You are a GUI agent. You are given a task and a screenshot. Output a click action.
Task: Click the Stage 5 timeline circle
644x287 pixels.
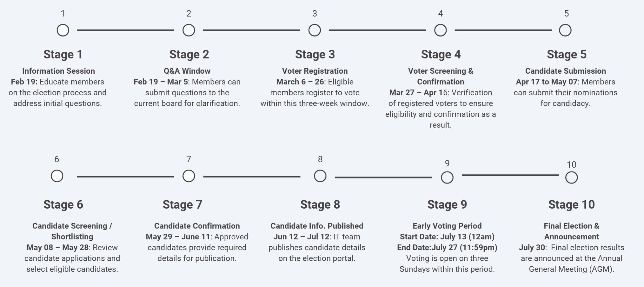(x=565, y=30)
